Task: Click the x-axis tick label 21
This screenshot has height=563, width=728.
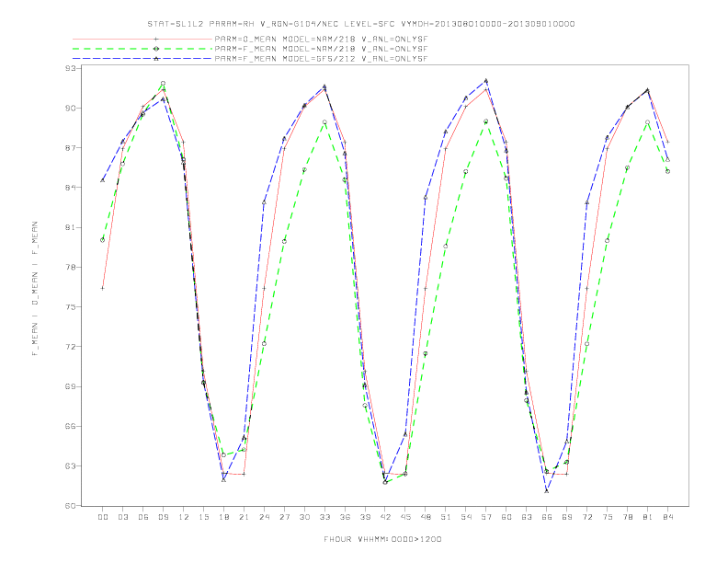Action: [x=244, y=517]
